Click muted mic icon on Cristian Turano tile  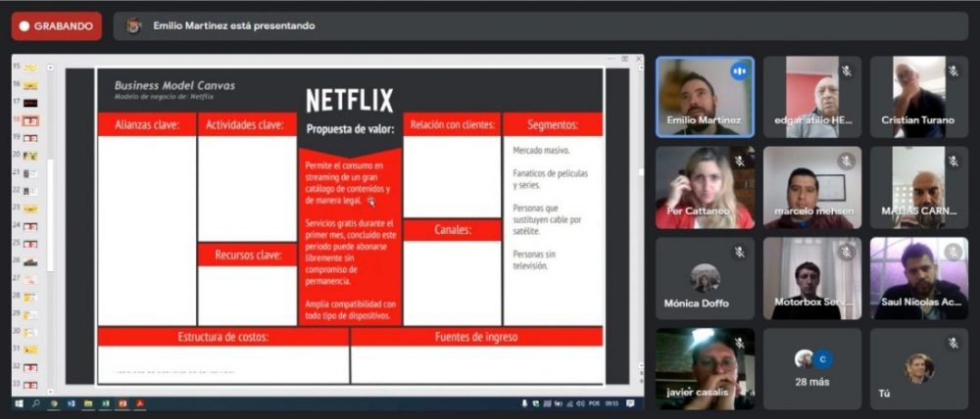coord(954,71)
